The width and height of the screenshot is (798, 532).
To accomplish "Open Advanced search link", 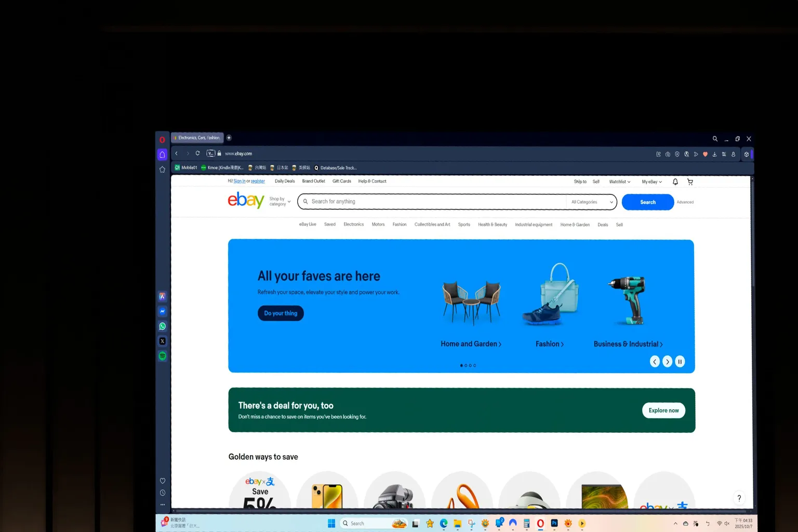I will point(685,202).
